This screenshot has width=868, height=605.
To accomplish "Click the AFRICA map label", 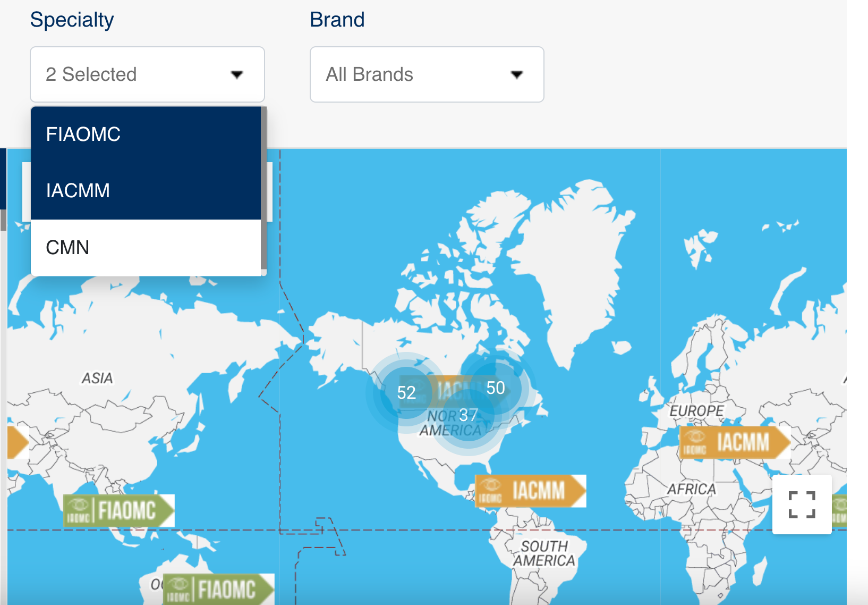I will coord(692,489).
